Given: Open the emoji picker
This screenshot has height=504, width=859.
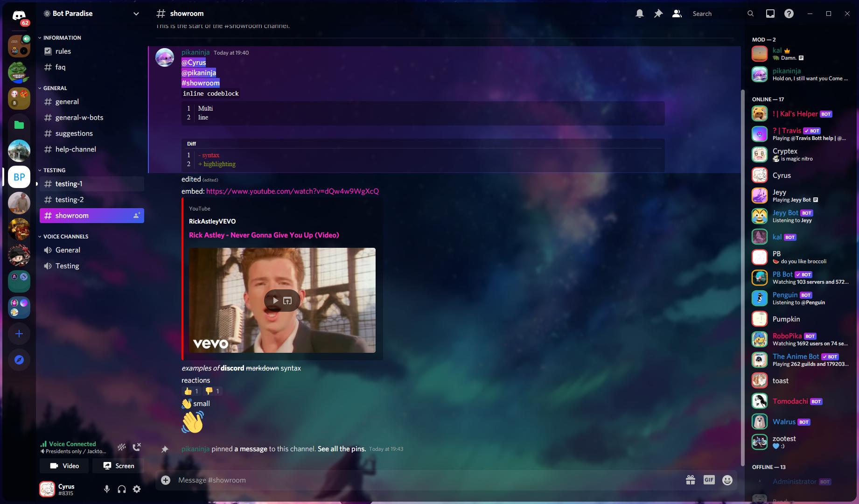Looking at the screenshot, I should pyautogui.click(x=727, y=480).
